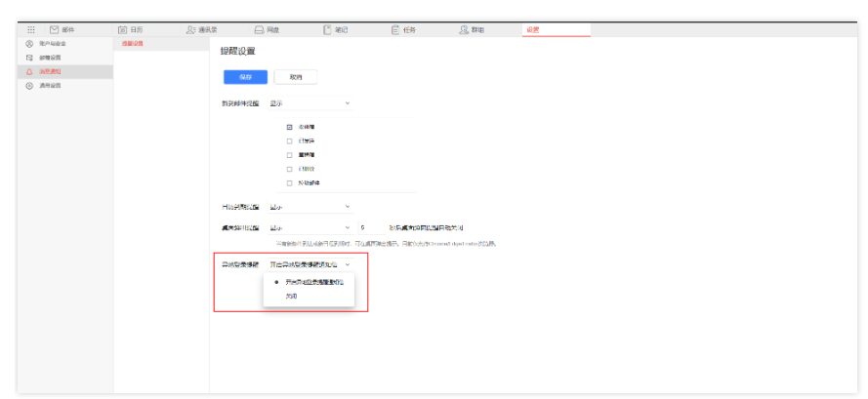
Task: Check the 已删除 deleted folder checkbox
Action: [x=290, y=168]
